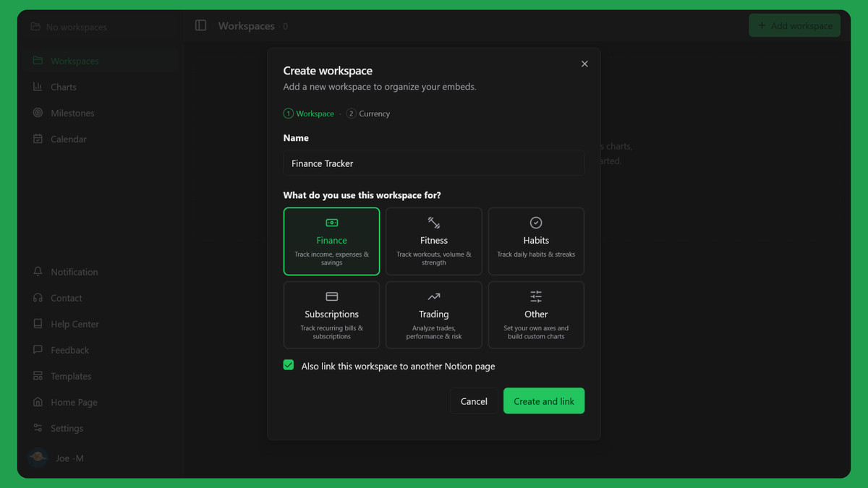The height and width of the screenshot is (488, 868).
Task: Click the Settings sliders icon in sidebar
Action: coord(38,428)
